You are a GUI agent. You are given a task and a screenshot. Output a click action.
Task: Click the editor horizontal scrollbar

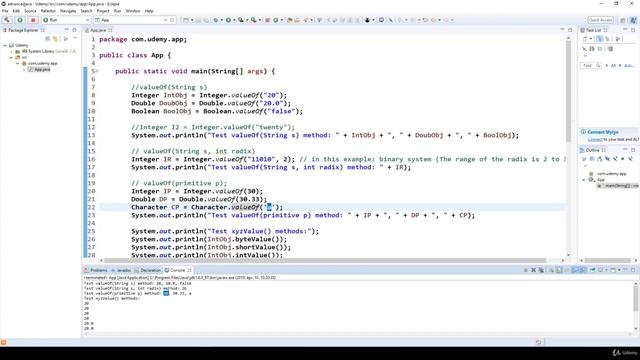point(325,260)
